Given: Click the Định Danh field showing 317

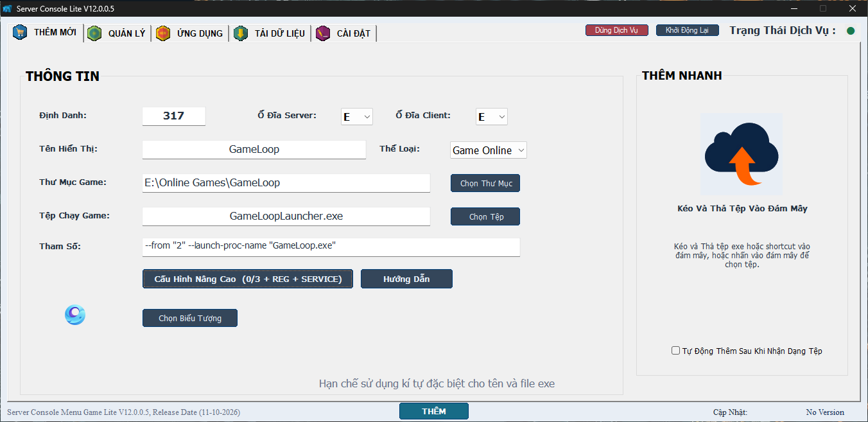Looking at the screenshot, I should (174, 116).
